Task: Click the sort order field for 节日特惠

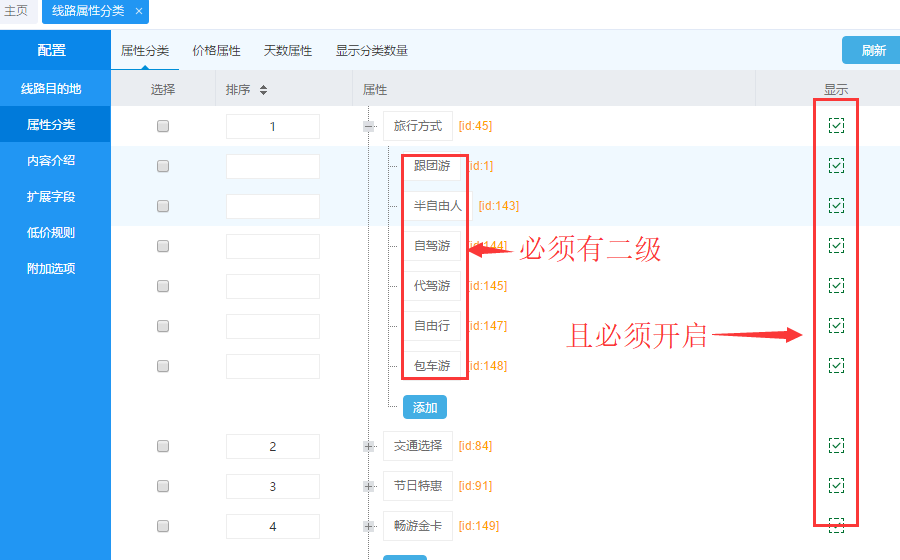Action: 273,487
